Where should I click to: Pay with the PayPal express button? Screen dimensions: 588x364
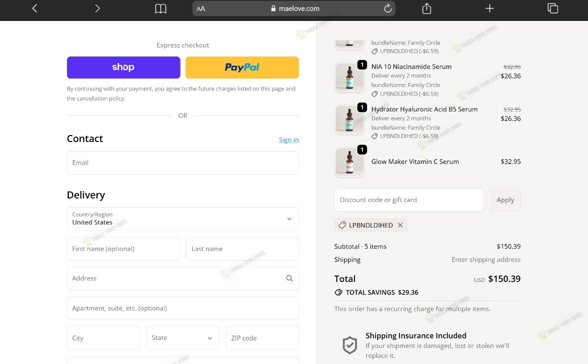[x=242, y=67]
